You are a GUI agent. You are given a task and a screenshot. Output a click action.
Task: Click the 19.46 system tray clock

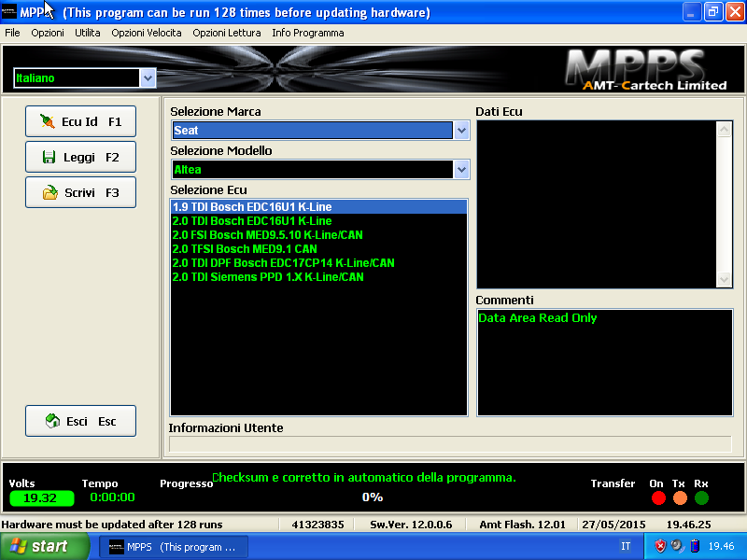[x=721, y=546]
